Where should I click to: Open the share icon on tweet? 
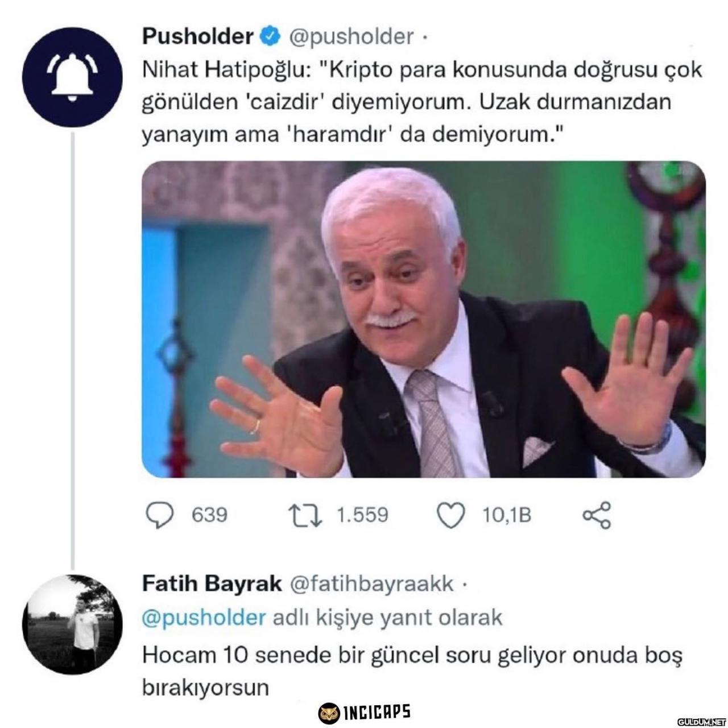click(597, 515)
